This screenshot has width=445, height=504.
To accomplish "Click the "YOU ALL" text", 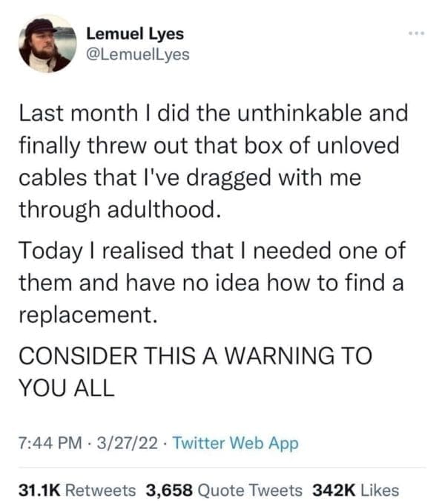I will pyautogui.click(x=65, y=387).
